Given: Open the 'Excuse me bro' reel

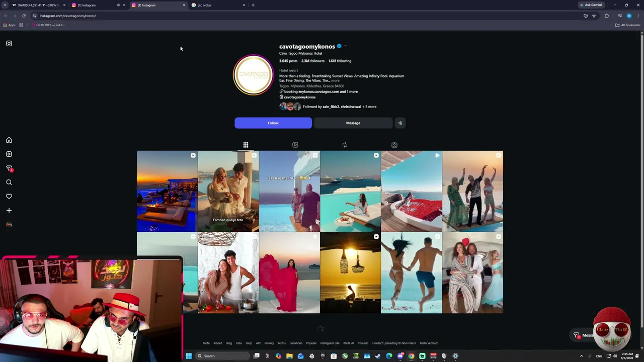Looking at the screenshot, I should tap(289, 191).
